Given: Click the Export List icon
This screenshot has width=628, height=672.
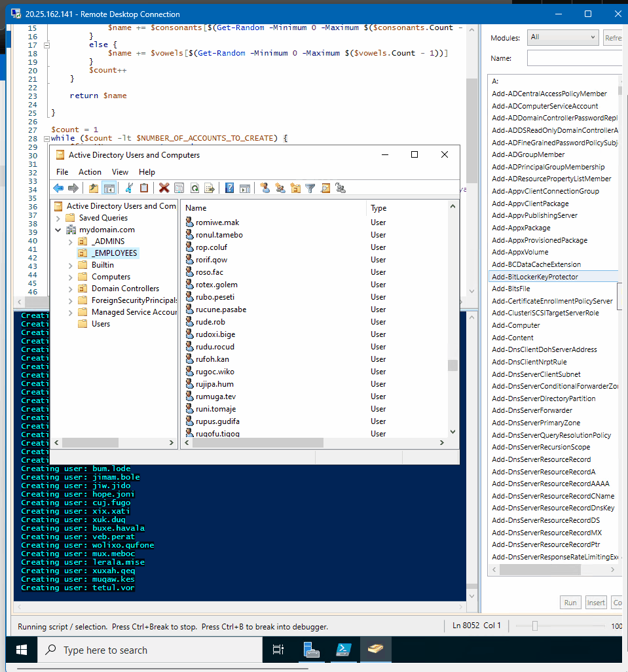Looking at the screenshot, I should tap(210, 188).
